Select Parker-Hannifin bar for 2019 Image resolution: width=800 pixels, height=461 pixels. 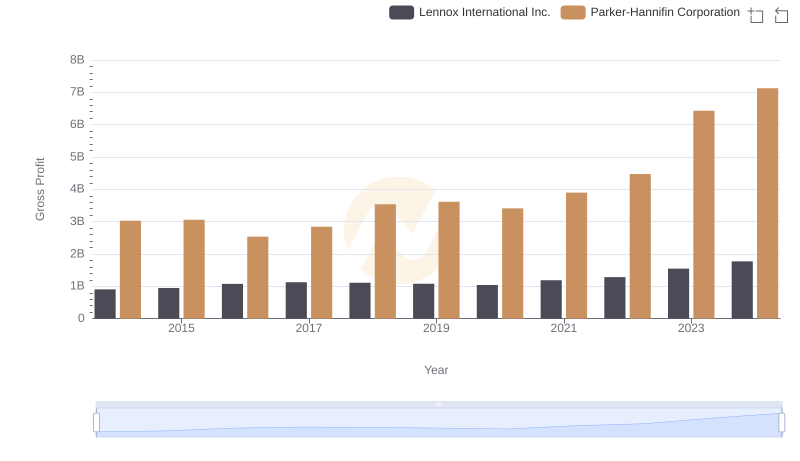click(449, 260)
